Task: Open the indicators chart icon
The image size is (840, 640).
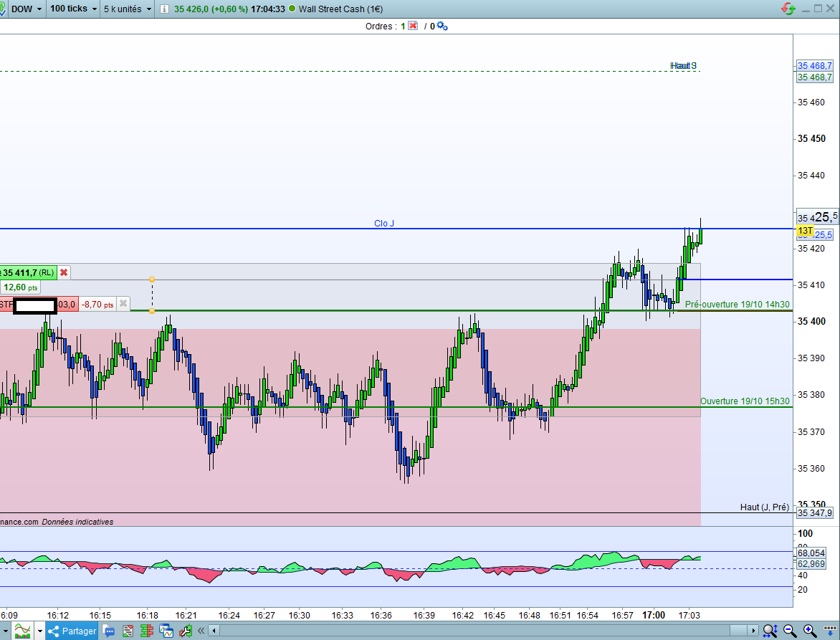Action: (x=22, y=631)
